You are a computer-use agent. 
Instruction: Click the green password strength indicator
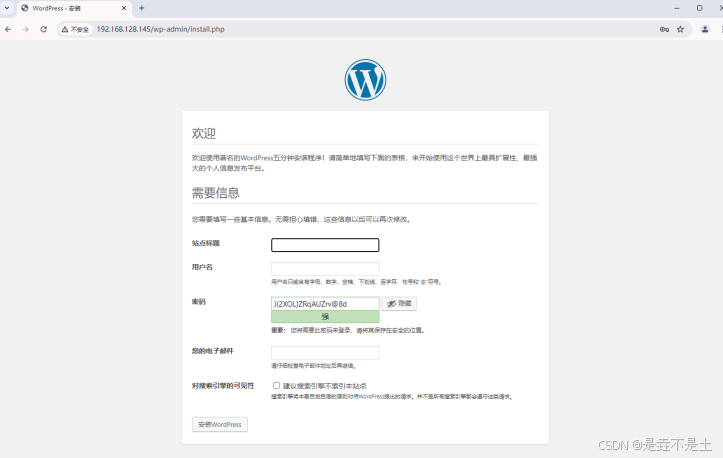coord(325,316)
